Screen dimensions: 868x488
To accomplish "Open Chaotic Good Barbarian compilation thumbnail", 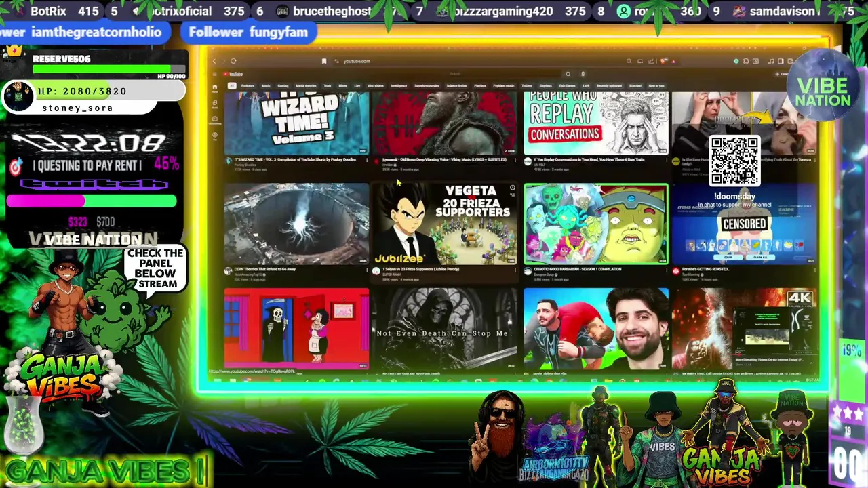I will (x=595, y=224).
